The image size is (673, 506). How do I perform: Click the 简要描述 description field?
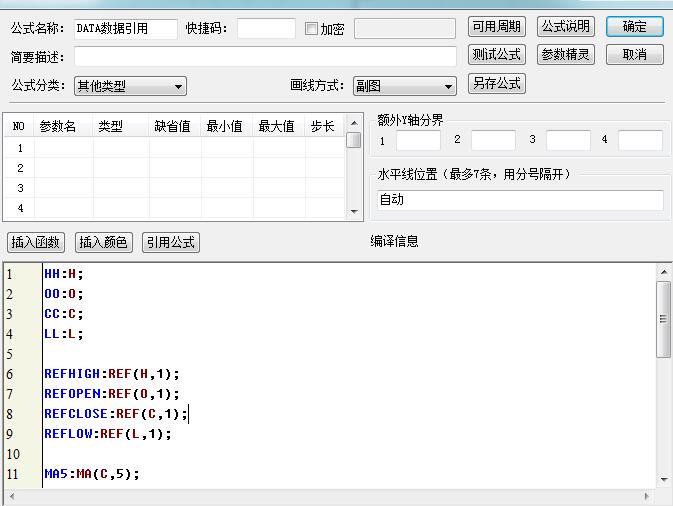click(266, 56)
